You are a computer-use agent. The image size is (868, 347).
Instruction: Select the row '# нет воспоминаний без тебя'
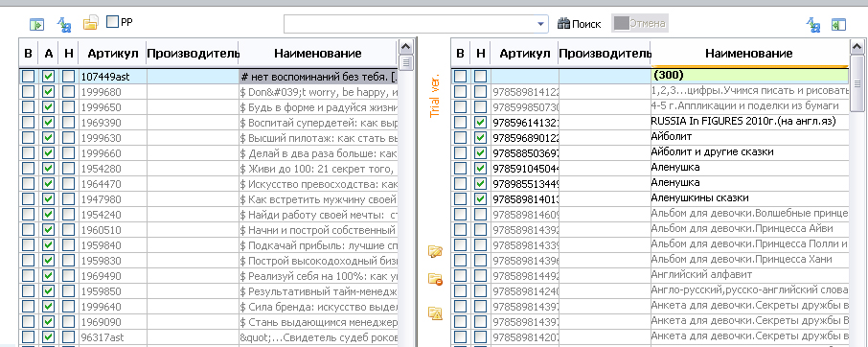pyautogui.click(x=209, y=77)
